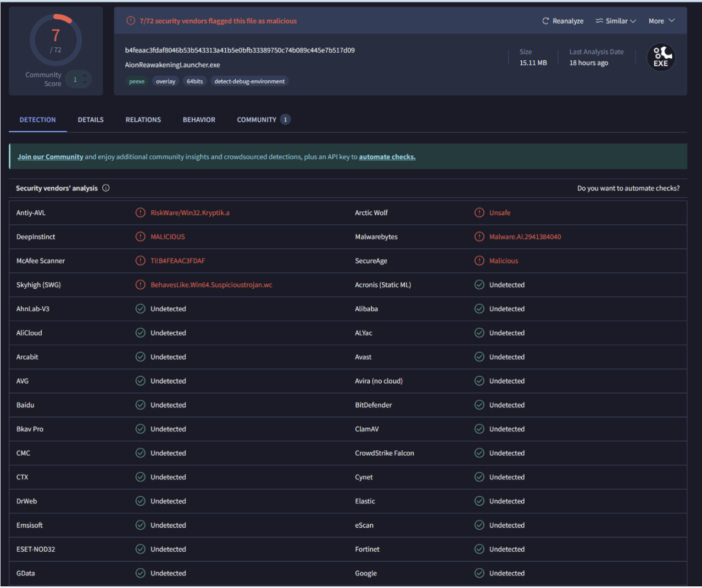Click the RiskWare/Win32.Kryptik.a detection name
This screenshot has height=588, width=702.
tap(190, 213)
